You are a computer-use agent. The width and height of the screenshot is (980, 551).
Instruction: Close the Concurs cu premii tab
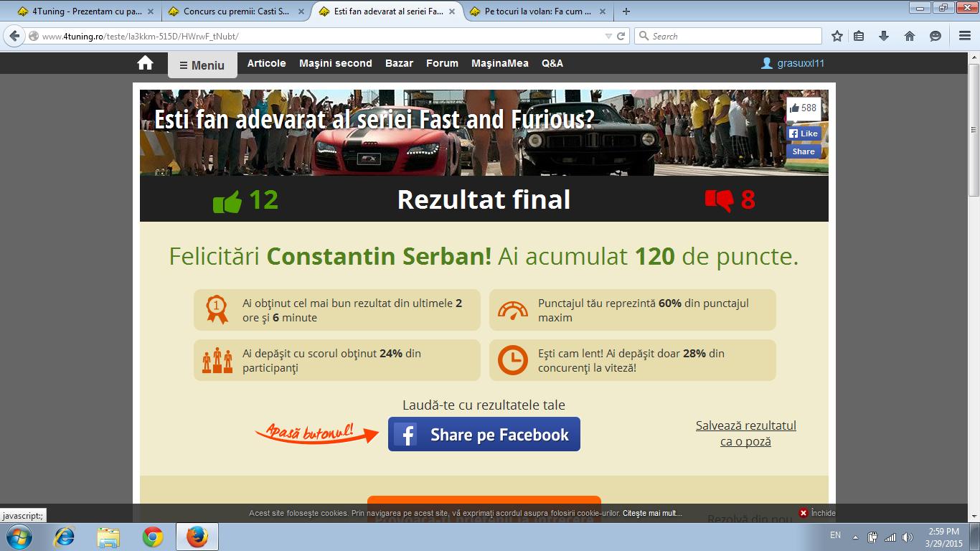[x=301, y=11]
